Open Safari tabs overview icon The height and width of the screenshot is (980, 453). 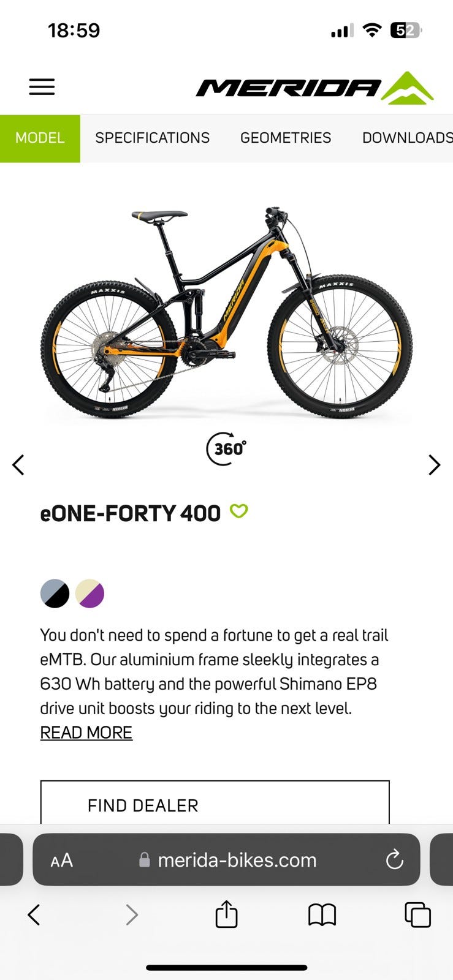point(417,915)
